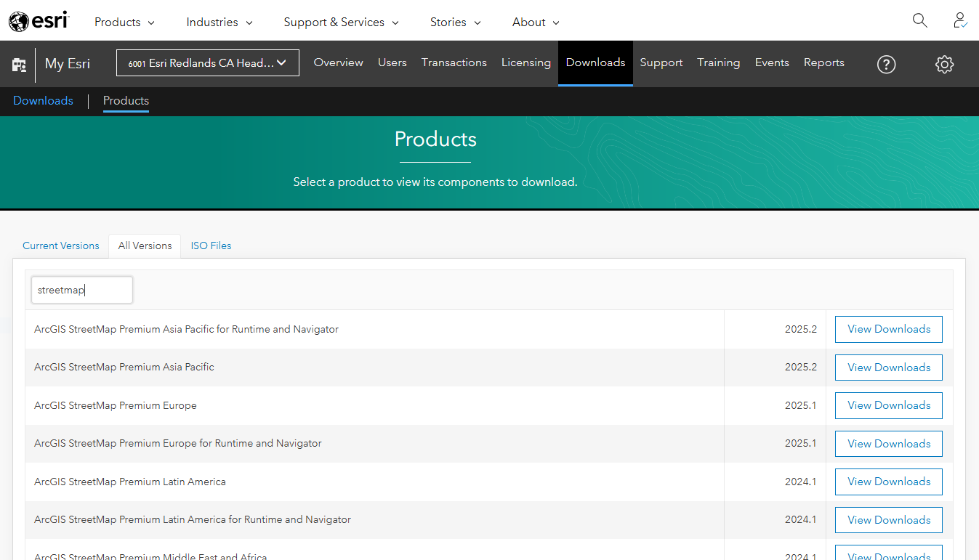Open the Transactions section
This screenshot has height=560, width=979.
[454, 62]
